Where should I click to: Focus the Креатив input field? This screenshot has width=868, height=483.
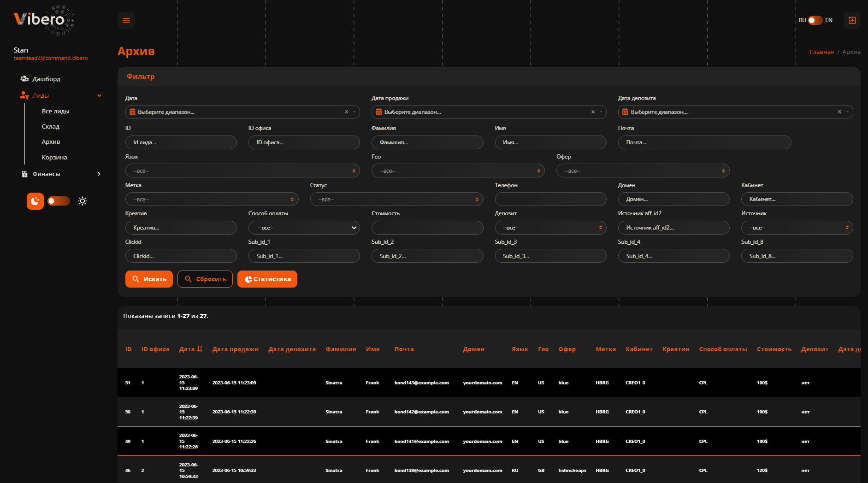click(181, 228)
